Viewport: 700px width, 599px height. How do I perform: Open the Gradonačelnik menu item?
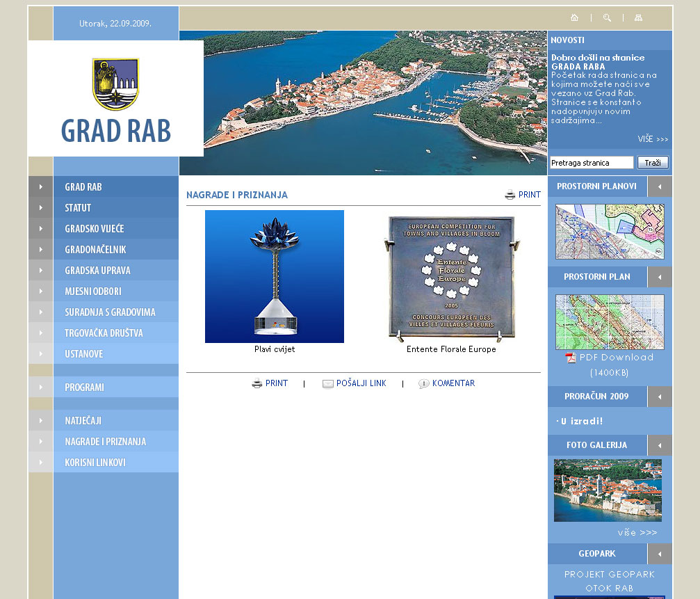95,250
